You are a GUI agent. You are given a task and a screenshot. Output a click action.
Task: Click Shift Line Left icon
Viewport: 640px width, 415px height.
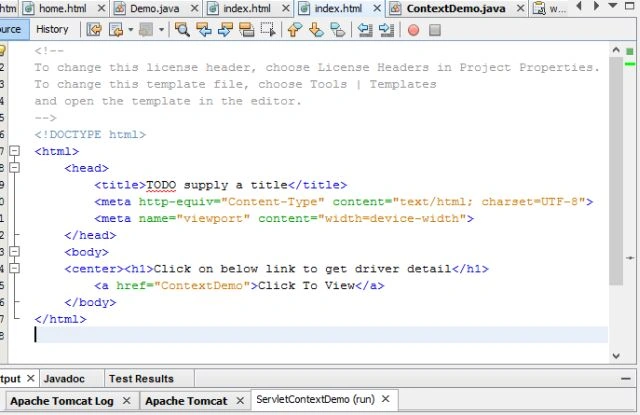click(x=365, y=30)
